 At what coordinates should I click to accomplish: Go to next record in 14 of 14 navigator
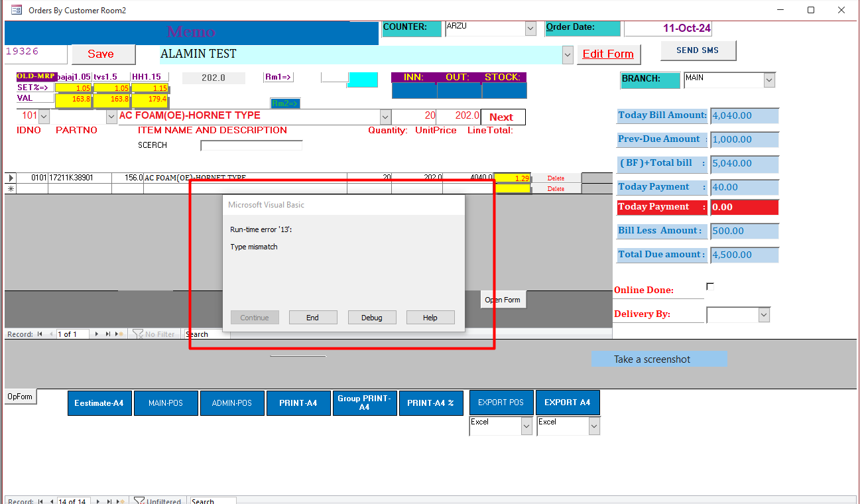point(97,501)
